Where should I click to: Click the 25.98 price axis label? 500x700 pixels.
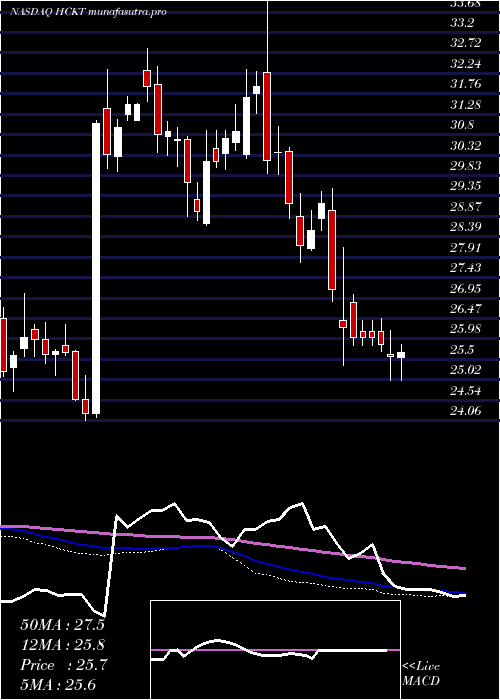click(466, 329)
